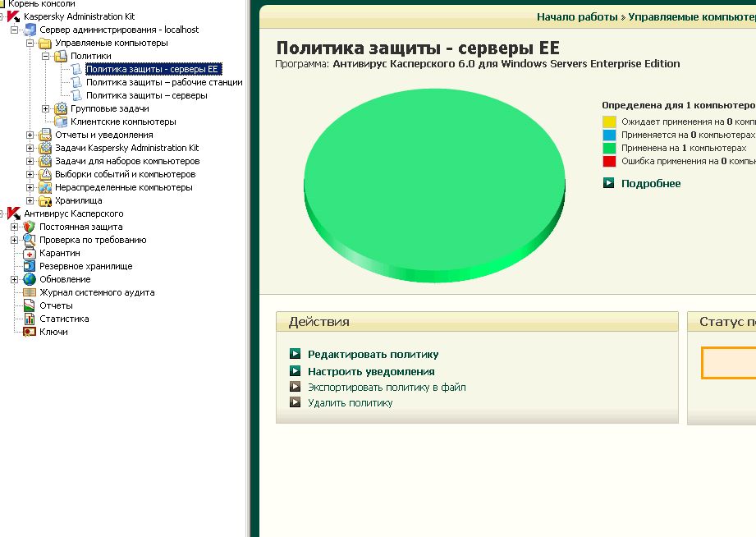This screenshot has height=537, width=756.
Task: Expand the Групповые задачи node
Action: coord(45,108)
